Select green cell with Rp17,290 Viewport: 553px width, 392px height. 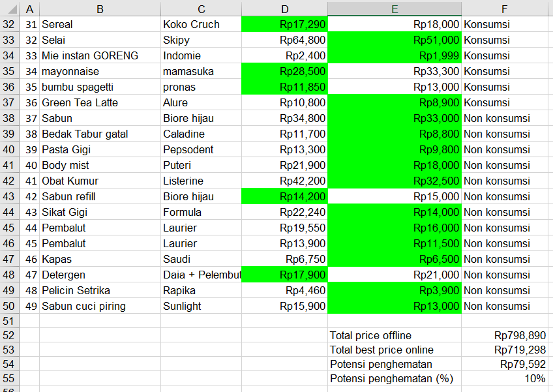click(284, 24)
